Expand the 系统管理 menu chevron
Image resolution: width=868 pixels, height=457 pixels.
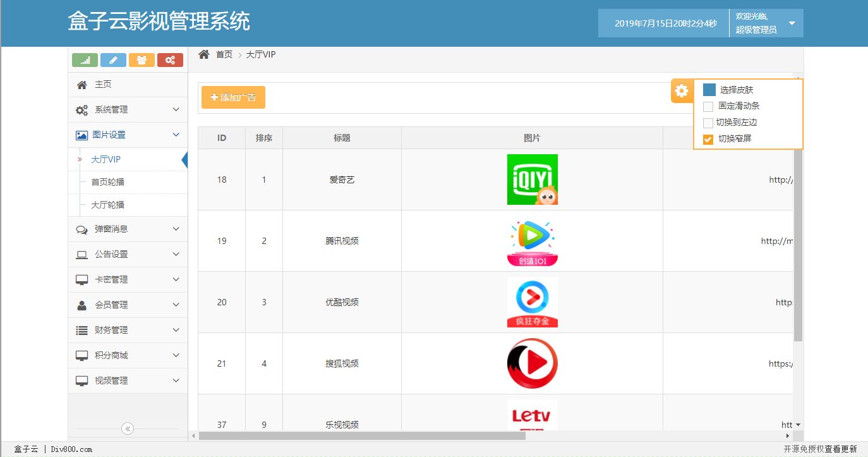click(x=176, y=109)
